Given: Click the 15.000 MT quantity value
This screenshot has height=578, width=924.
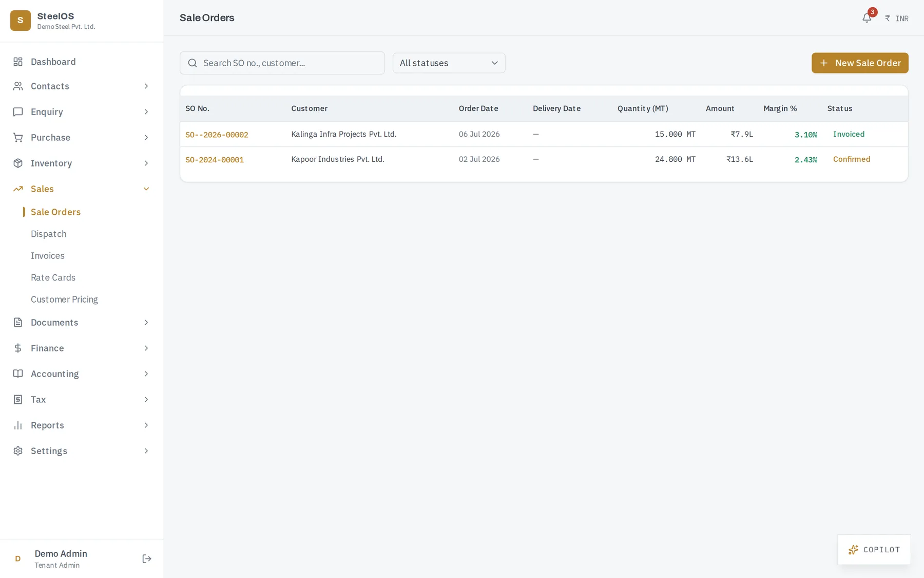Looking at the screenshot, I should 675,134.
